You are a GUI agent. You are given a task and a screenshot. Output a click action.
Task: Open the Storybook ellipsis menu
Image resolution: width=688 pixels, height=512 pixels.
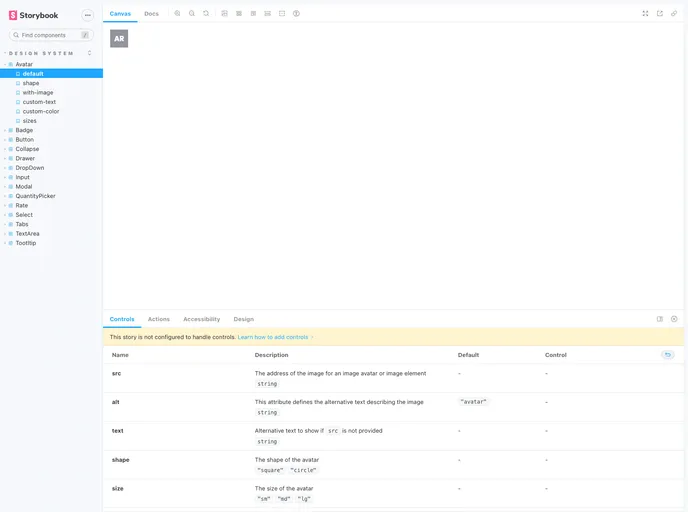(x=88, y=15)
